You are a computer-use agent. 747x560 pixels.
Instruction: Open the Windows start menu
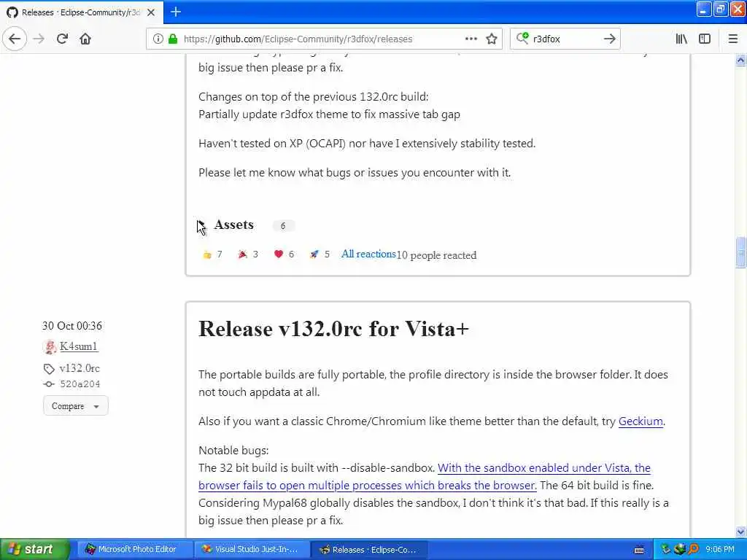pos(34,550)
